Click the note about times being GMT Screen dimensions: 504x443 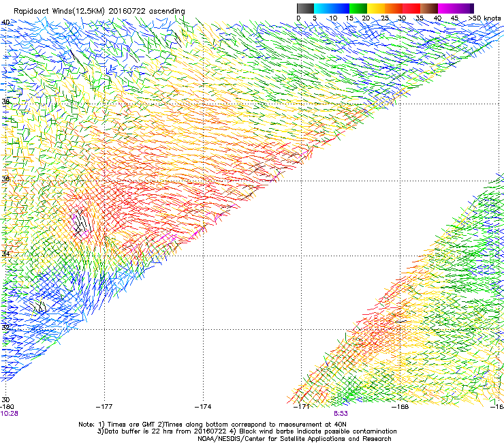[x=212, y=425]
